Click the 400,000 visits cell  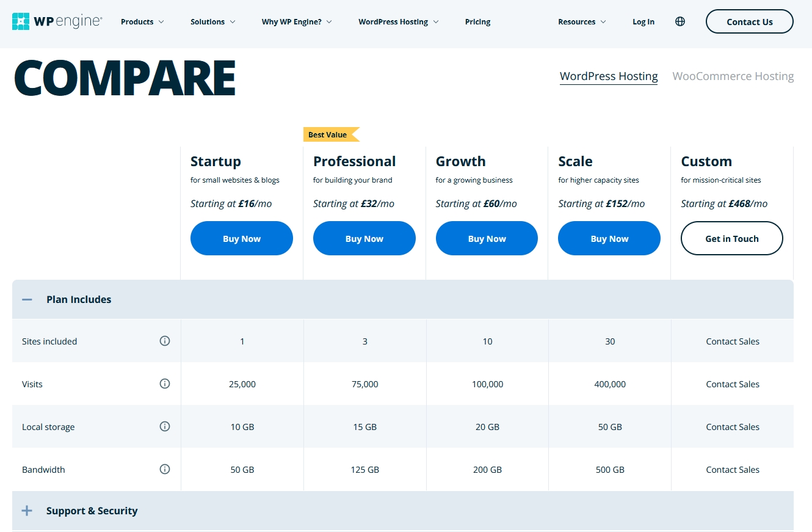[x=610, y=384]
